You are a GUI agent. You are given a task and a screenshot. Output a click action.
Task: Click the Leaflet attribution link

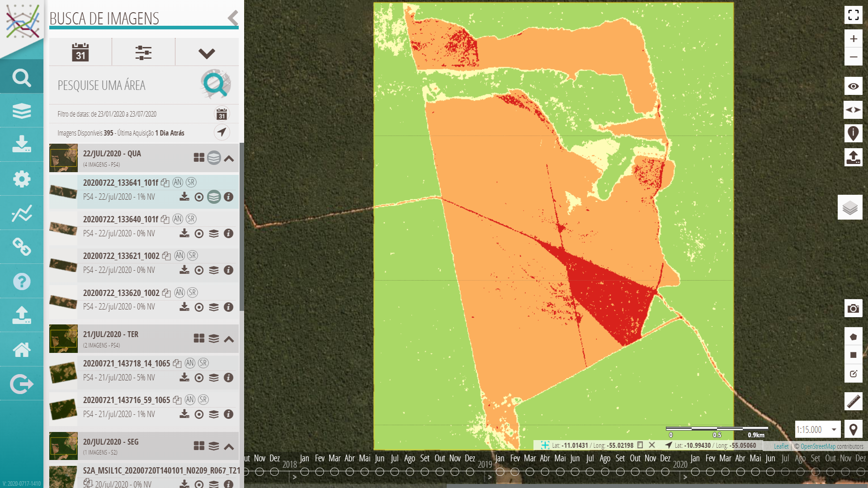pos(781,446)
